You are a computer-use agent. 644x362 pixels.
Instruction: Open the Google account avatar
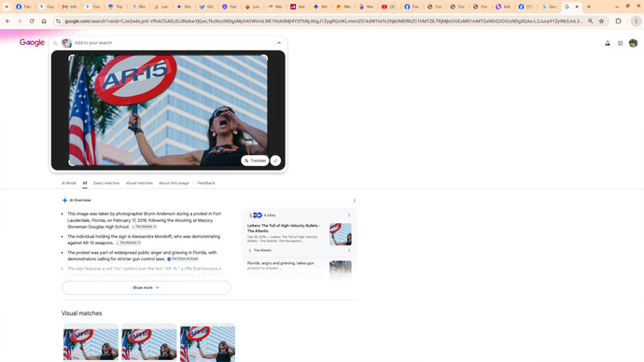pyautogui.click(x=633, y=43)
